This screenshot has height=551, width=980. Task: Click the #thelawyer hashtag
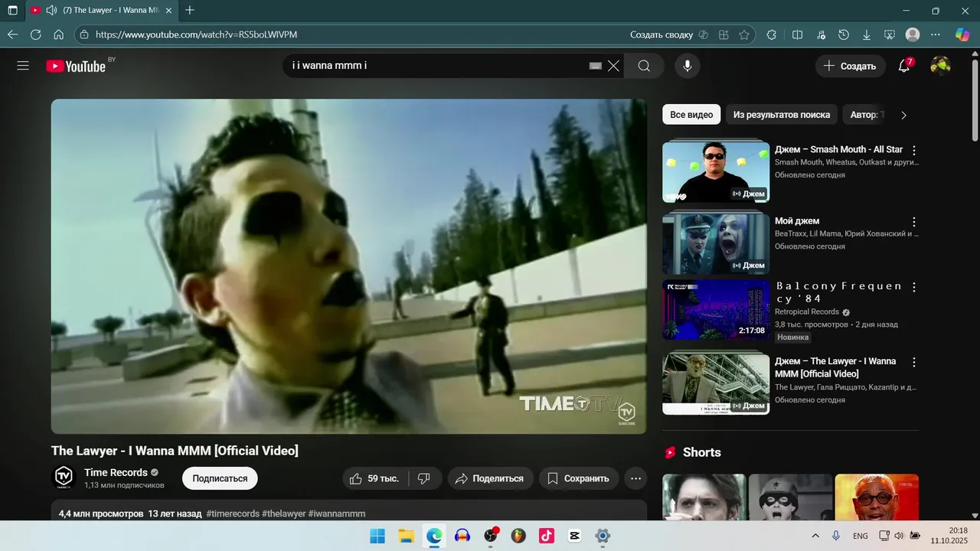(x=283, y=514)
